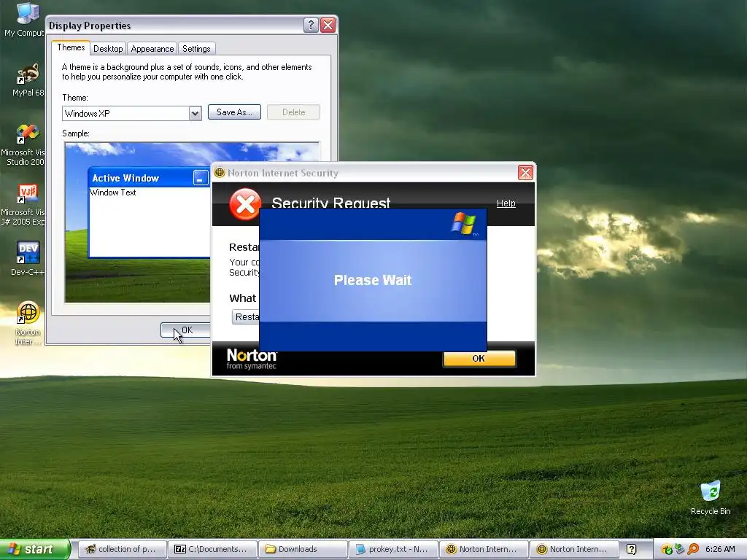Click the 'Security Request' heading
Image resolution: width=747 pixels, height=560 pixels.
point(331,203)
